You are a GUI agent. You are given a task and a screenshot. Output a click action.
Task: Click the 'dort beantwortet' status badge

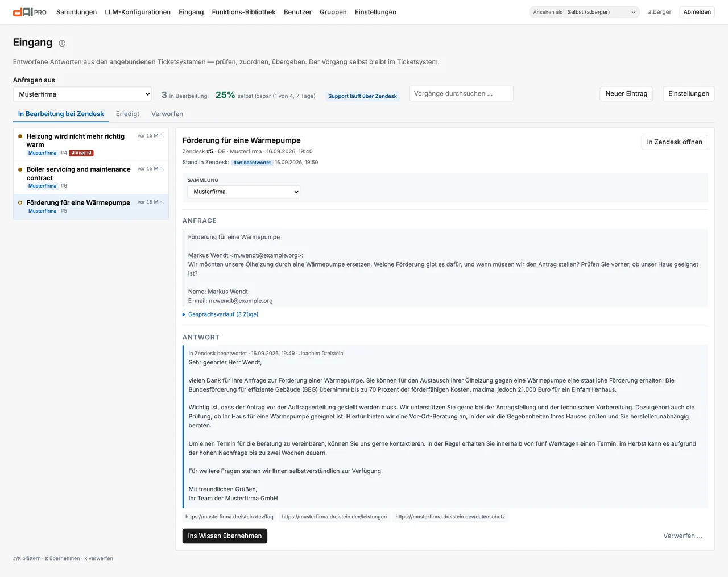tap(252, 163)
